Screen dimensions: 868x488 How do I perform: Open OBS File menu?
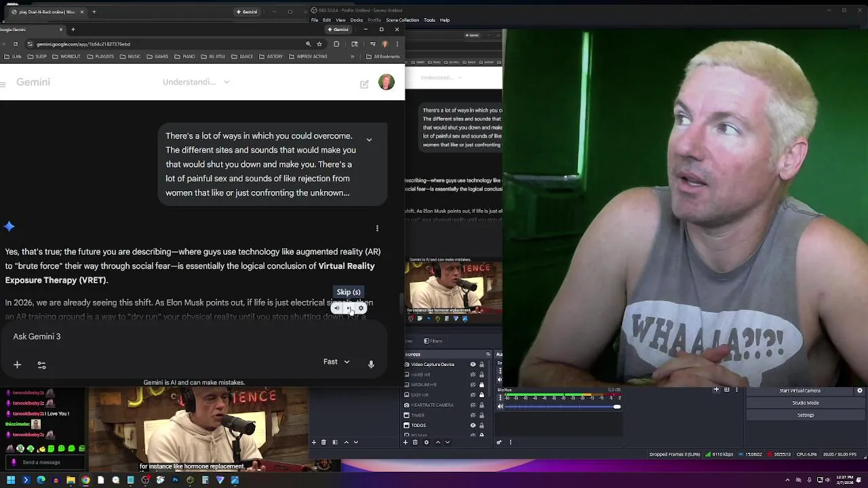click(315, 20)
